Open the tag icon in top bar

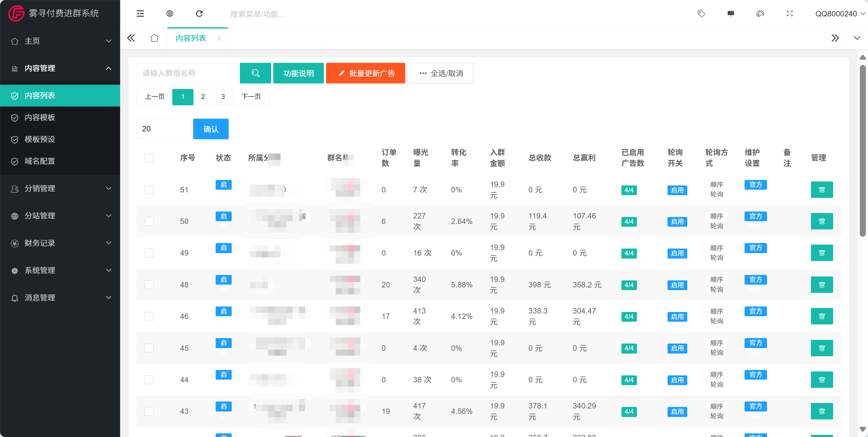pyautogui.click(x=701, y=13)
